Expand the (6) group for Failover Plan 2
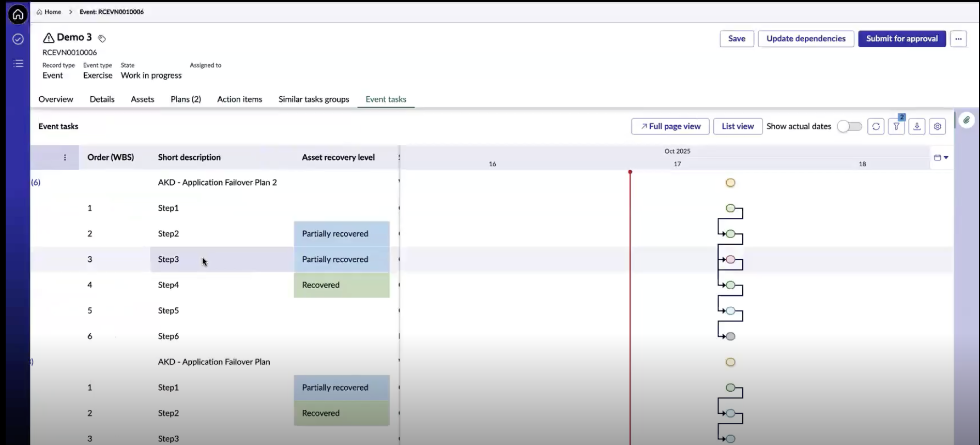Screen dimensions: 980x445 (36, 182)
